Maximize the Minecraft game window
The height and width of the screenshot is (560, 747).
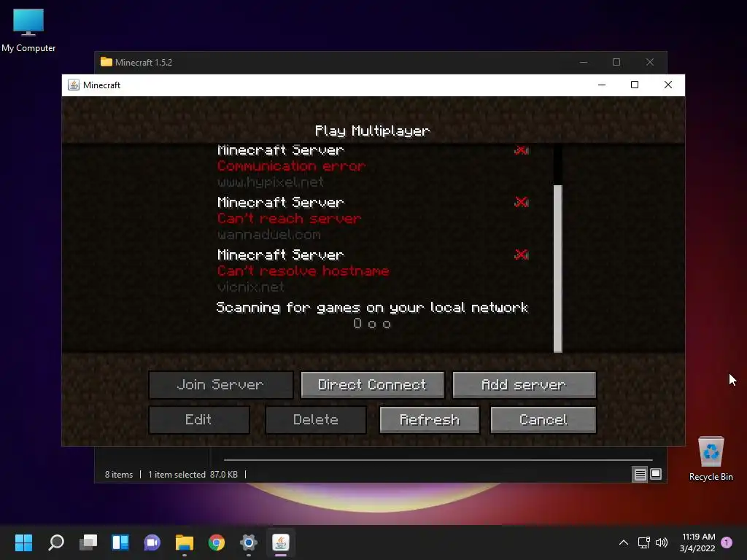[x=635, y=85]
